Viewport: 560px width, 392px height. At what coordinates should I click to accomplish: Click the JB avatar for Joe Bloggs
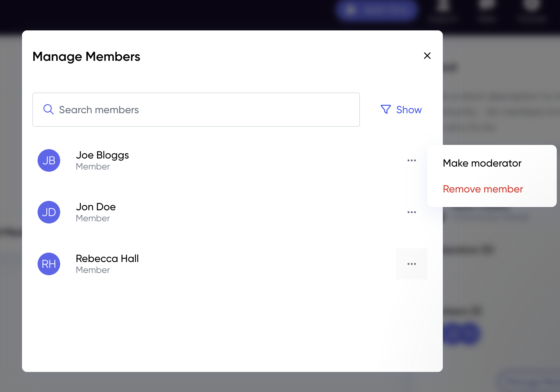pyautogui.click(x=49, y=160)
